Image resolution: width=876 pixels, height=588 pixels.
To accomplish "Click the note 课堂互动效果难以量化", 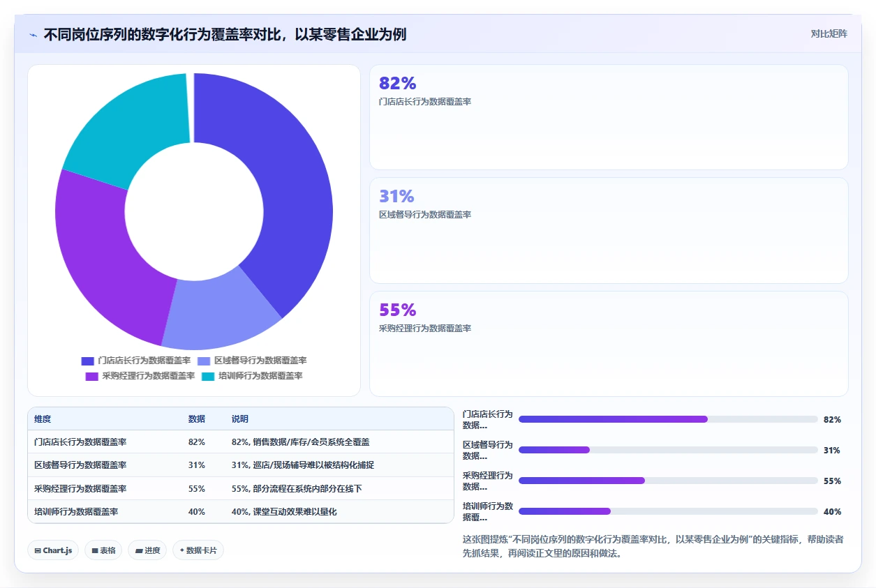I will pos(295,512).
